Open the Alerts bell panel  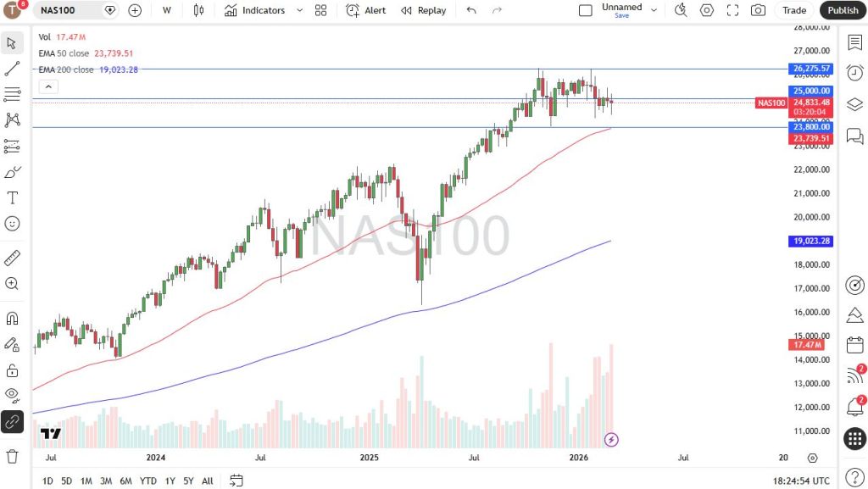(x=854, y=407)
